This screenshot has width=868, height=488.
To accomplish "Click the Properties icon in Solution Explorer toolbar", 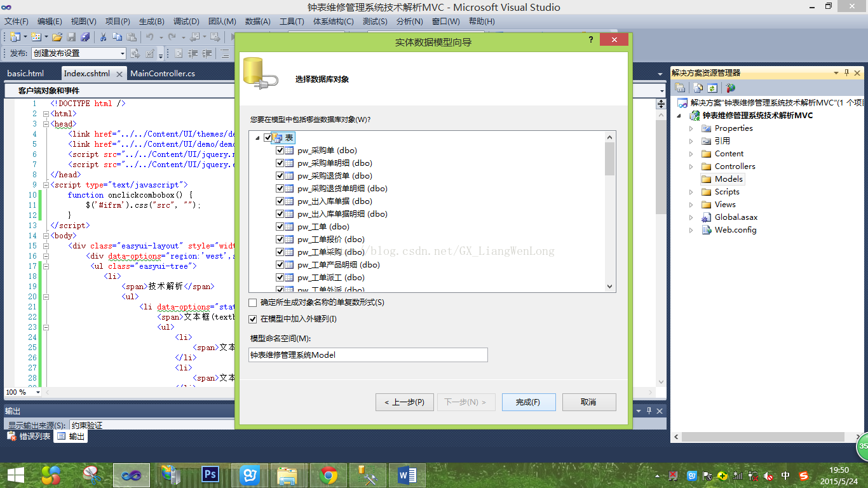I will coord(680,88).
